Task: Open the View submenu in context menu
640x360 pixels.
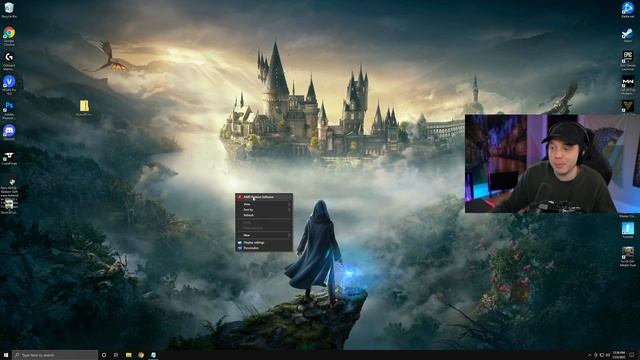Action: pos(264,204)
